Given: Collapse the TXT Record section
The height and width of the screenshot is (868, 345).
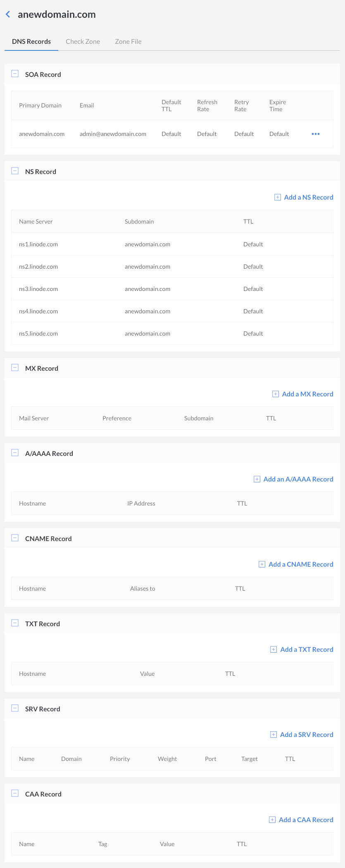Looking at the screenshot, I should 15,623.
